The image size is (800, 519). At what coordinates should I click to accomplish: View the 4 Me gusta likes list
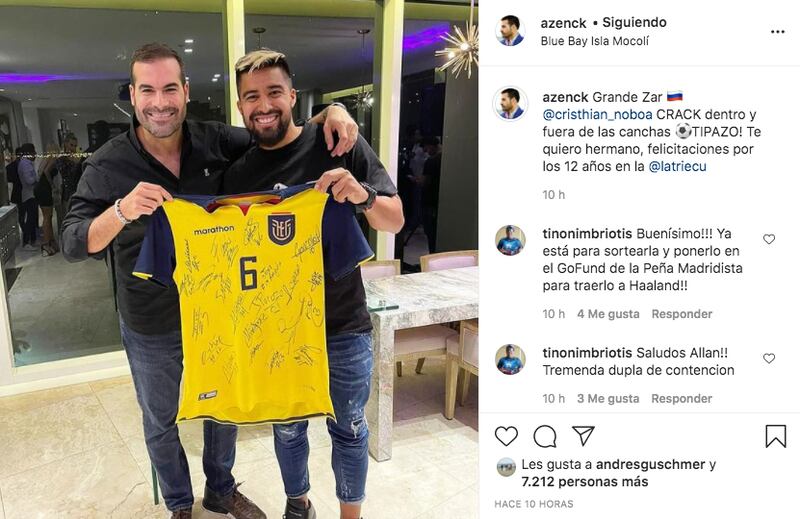(608, 314)
